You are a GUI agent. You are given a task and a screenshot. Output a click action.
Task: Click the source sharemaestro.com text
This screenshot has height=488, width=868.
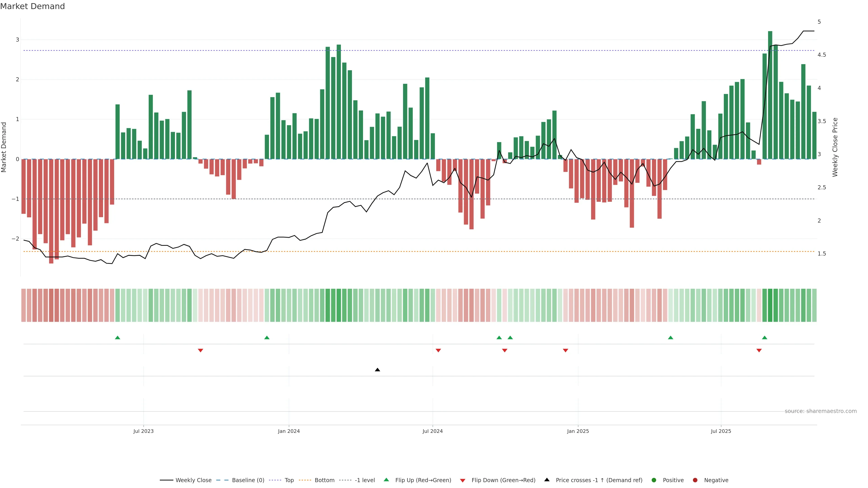click(x=821, y=411)
